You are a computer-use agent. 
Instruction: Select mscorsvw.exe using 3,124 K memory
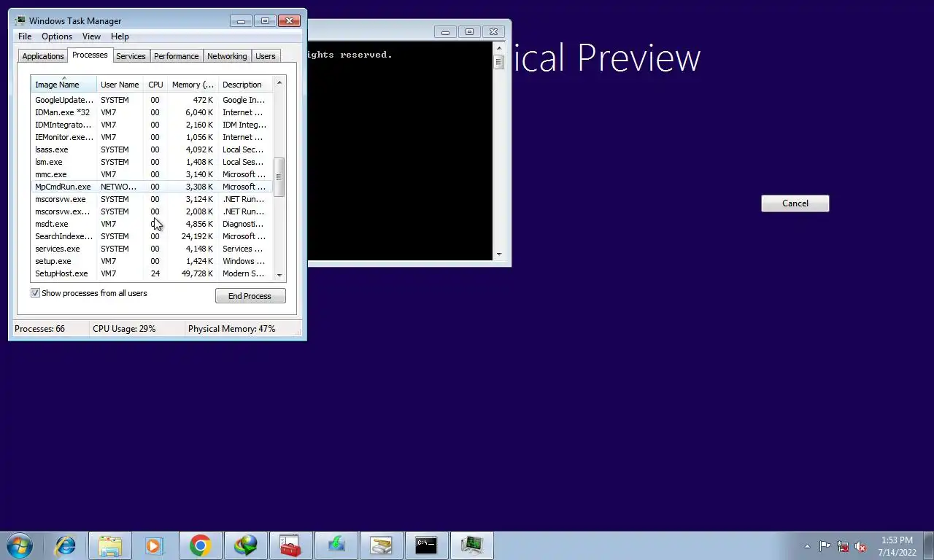(152, 199)
